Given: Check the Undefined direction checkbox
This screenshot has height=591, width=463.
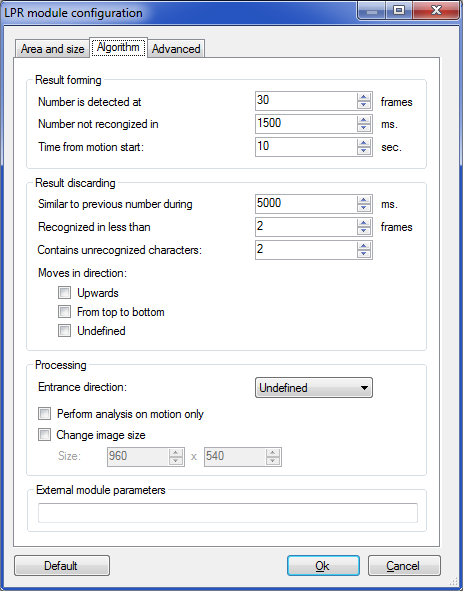Looking at the screenshot, I should click(x=64, y=331).
